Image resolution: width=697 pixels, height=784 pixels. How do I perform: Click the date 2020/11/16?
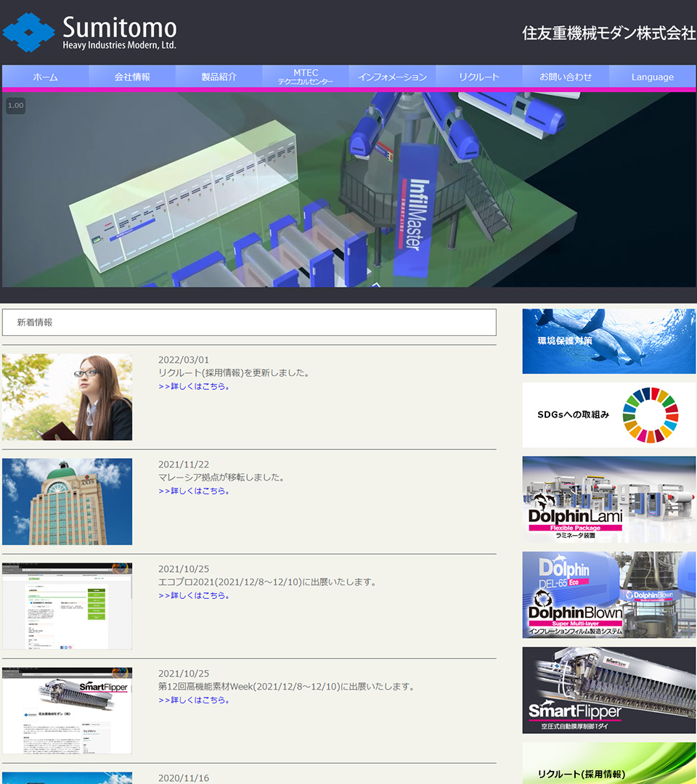point(184,778)
